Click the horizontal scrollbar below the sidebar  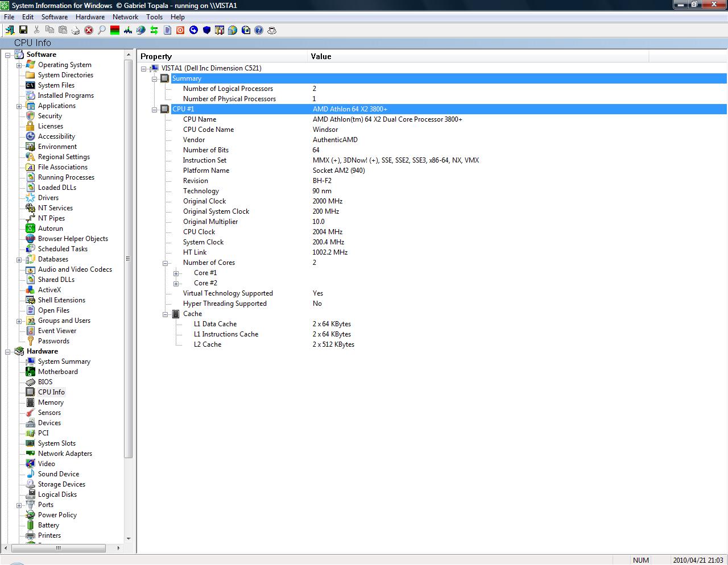click(59, 548)
